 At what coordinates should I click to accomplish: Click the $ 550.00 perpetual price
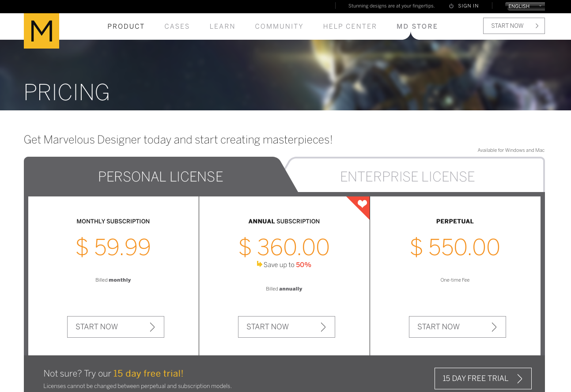[455, 247]
